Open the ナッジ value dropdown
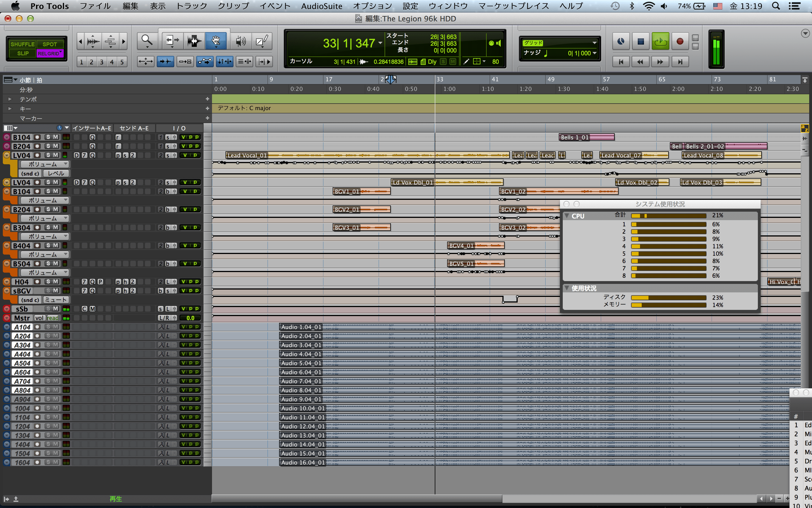Screen dimensions: 812x508 [595, 53]
